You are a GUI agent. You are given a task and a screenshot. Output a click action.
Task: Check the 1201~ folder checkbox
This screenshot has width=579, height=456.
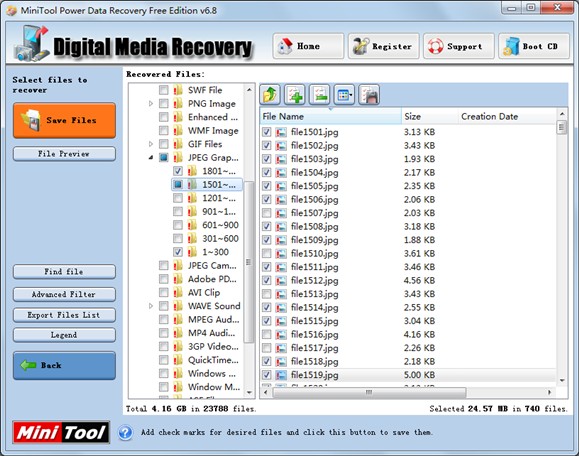pos(178,198)
